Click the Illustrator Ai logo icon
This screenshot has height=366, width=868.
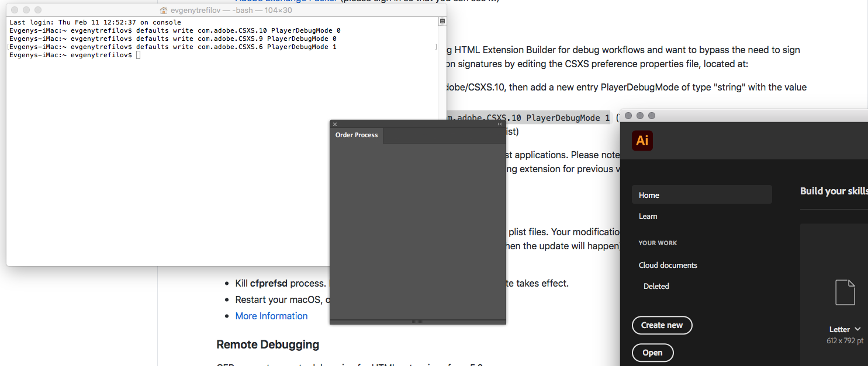click(642, 141)
